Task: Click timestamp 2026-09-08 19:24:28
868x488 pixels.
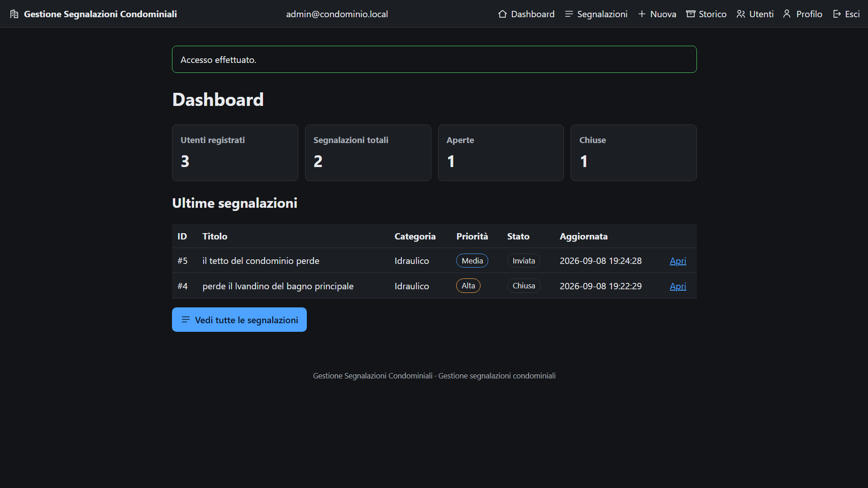Action: 601,261
